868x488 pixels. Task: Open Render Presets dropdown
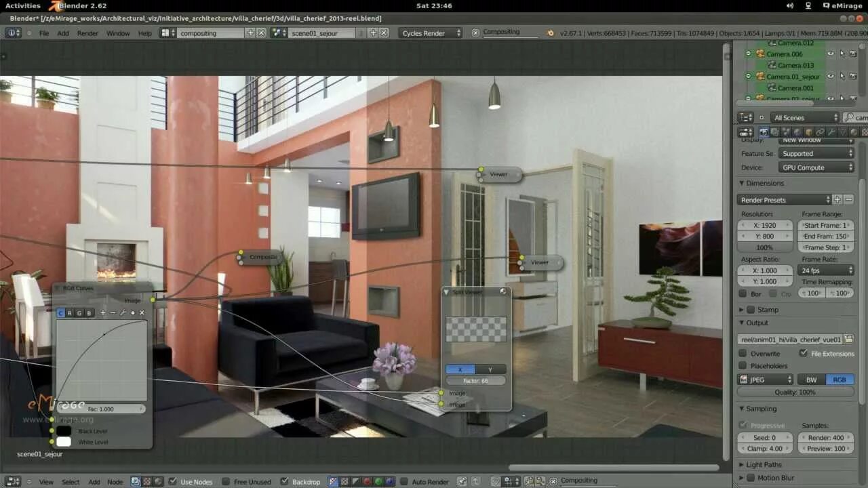point(784,199)
